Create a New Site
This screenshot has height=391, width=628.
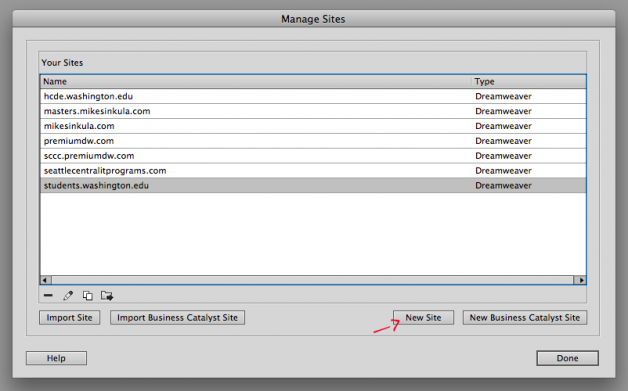(423, 318)
